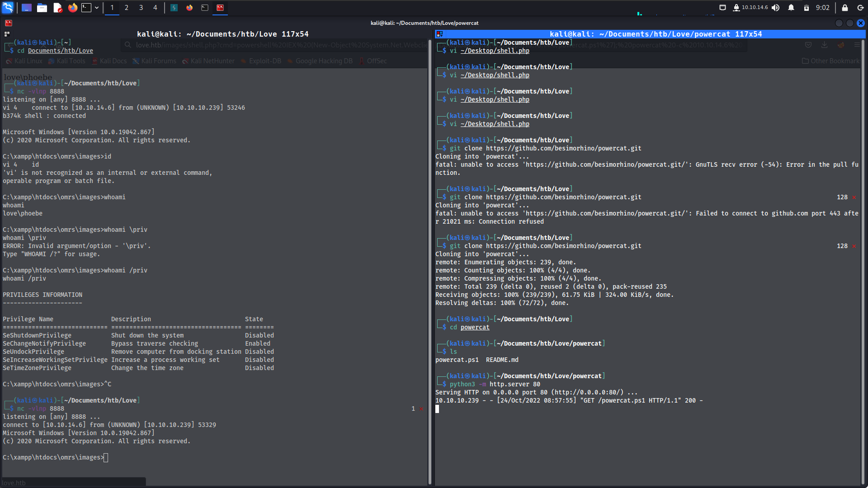Open the 9:02 clock
The width and height of the screenshot is (868, 488).
823,8
